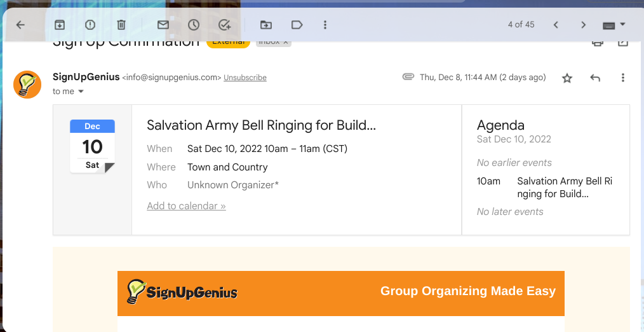Viewport: 644px width, 332px height.
Task: Open the toolbar More options menu
Action: click(325, 25)
